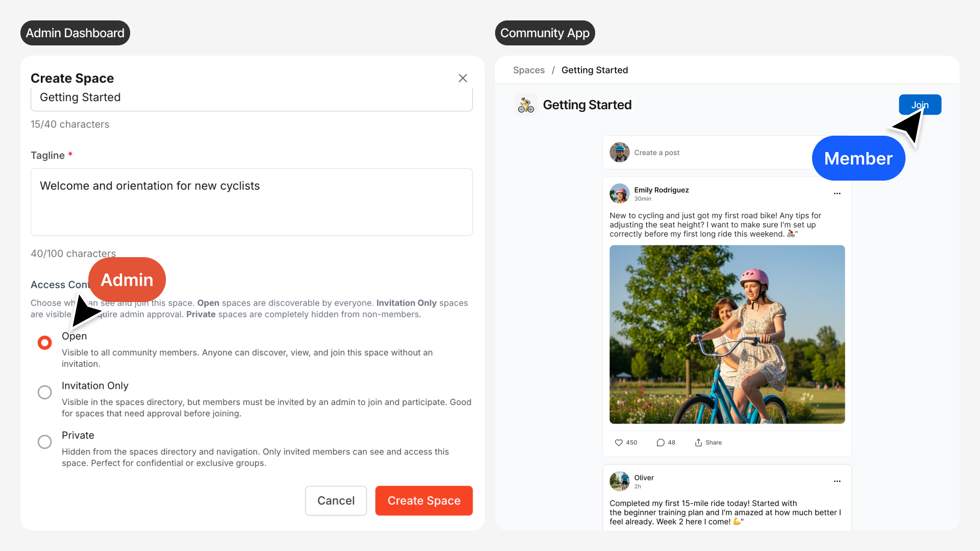Select the Invitation Only radio option
The height and width of the screenshot is (551, 980).
(x=45, y=392)
